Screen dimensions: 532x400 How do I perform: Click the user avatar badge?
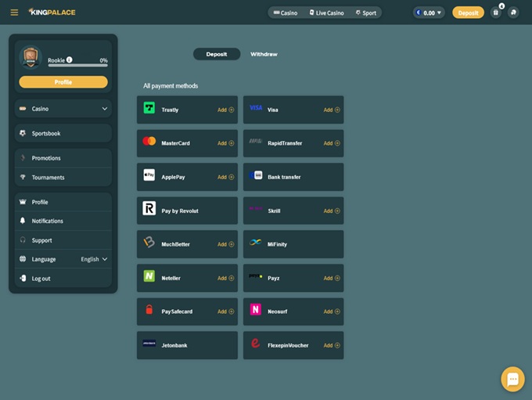coord(30,58)
